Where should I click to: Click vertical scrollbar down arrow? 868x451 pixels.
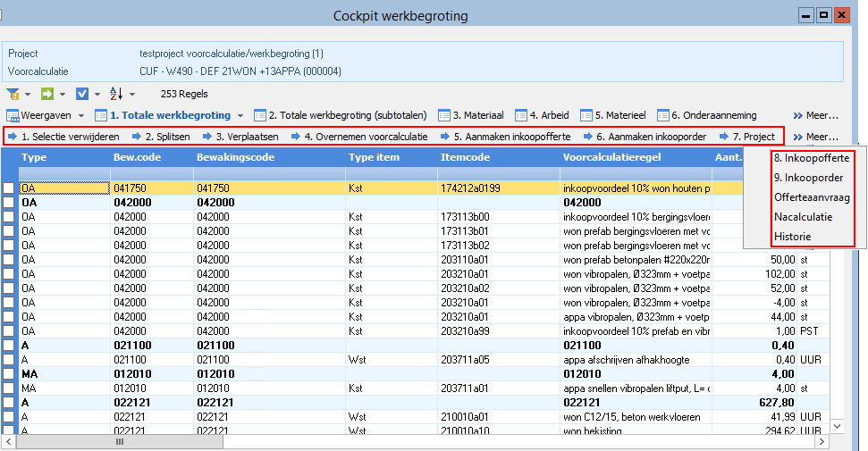[x=837, y=426]
